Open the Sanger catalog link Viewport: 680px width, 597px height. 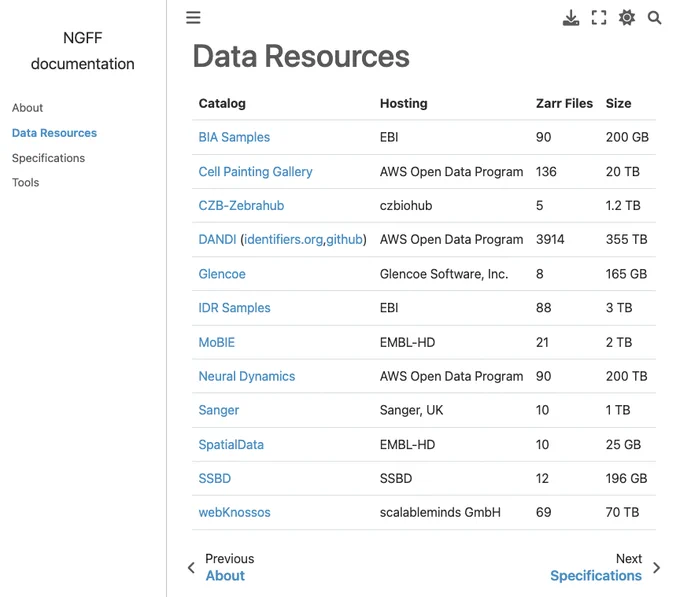(219, 410)
